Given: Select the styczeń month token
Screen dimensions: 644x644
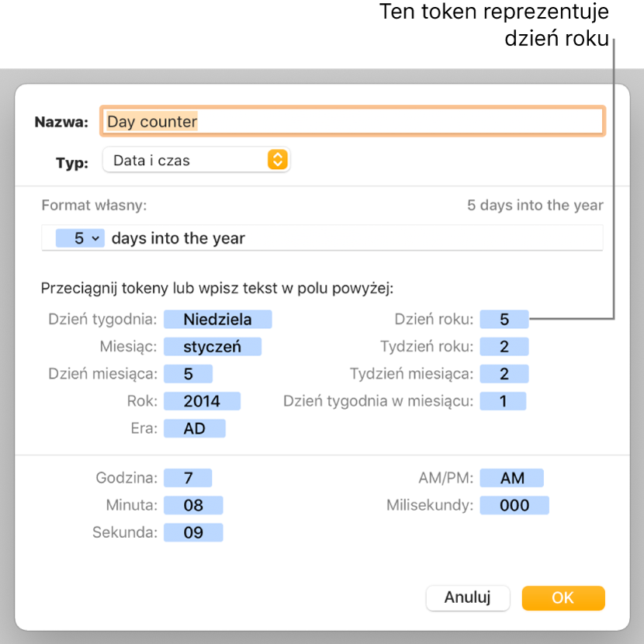Looking at the screenshot, I should click(x=213, y=347).
